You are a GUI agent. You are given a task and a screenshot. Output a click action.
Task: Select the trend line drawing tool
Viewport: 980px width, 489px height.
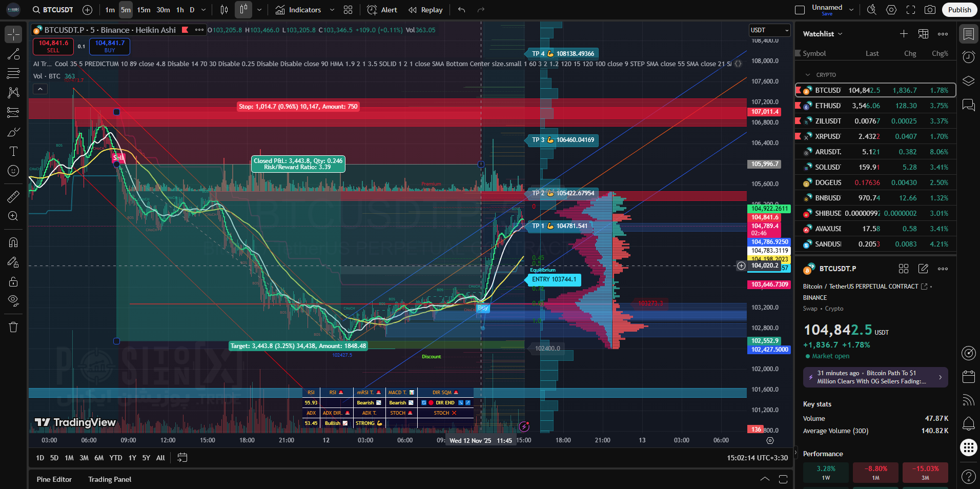point(13,54)
